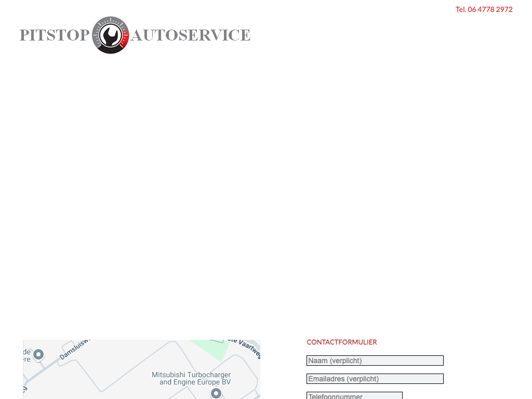Click the CONTACTFORMULIER heading
Screen dimensions: 532x399
coord(341,342)
